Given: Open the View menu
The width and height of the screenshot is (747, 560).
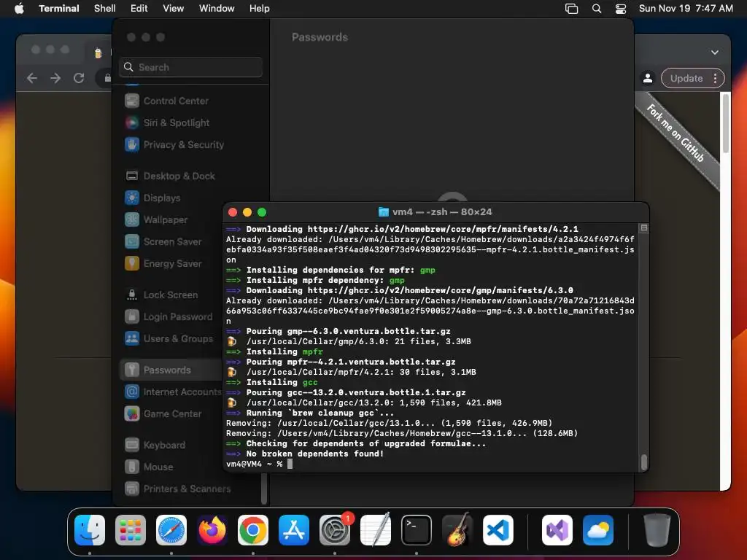Looking at the screenshot, I should (x=174, y=8).
